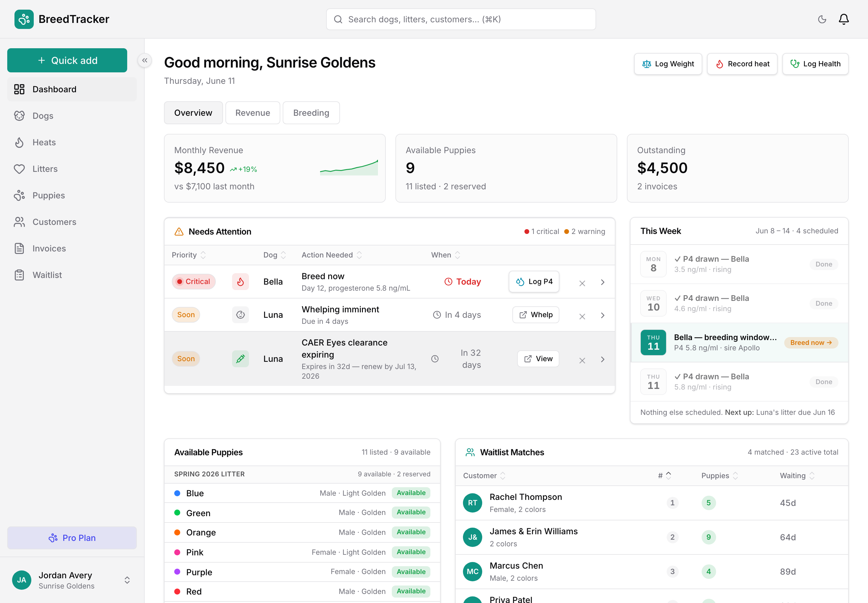
Task: Click the Log P4 button
Action: tap(534, 282)
